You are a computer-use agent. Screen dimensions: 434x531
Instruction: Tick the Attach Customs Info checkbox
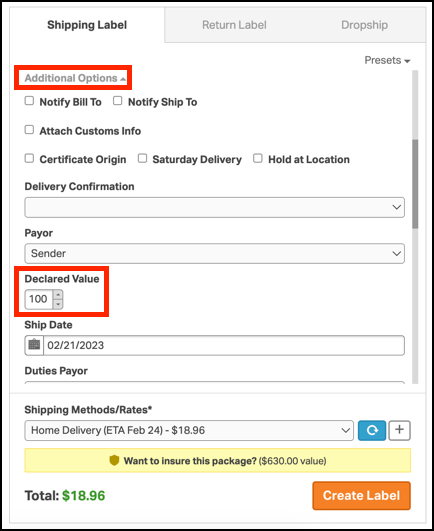(29, 130)
